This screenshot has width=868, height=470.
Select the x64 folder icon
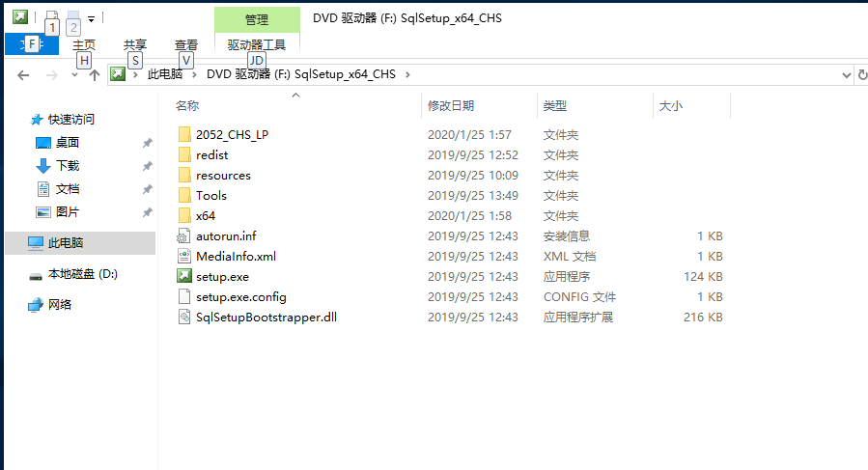184,215
